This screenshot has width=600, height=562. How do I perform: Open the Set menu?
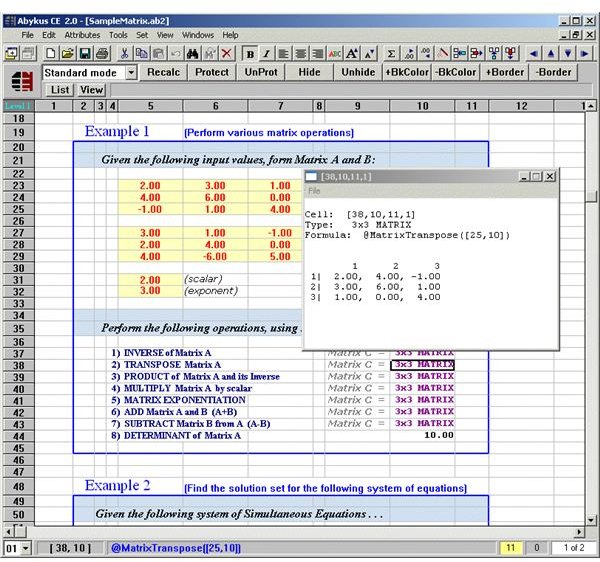tap(142, 35)
